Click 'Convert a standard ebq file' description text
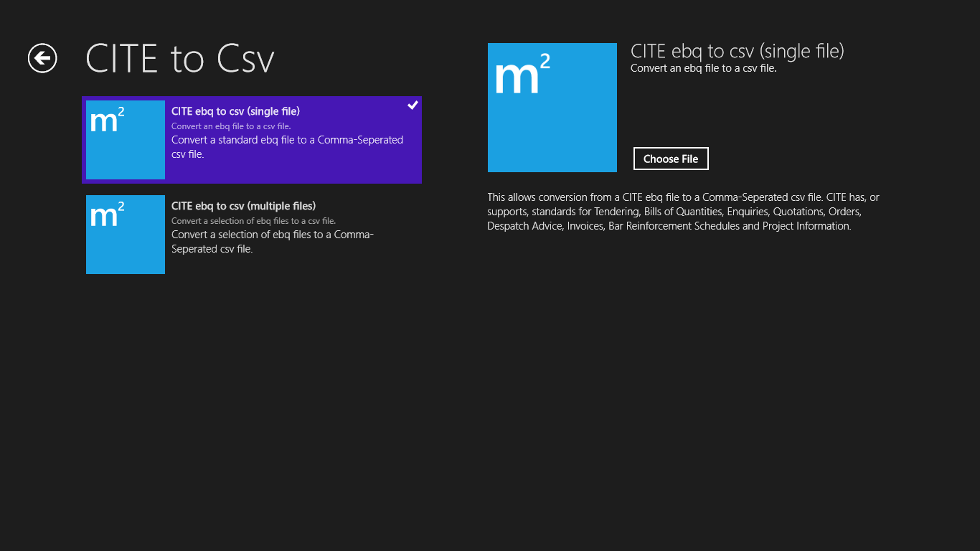Viewport: 980px width, 551px height. click(287, 140)
